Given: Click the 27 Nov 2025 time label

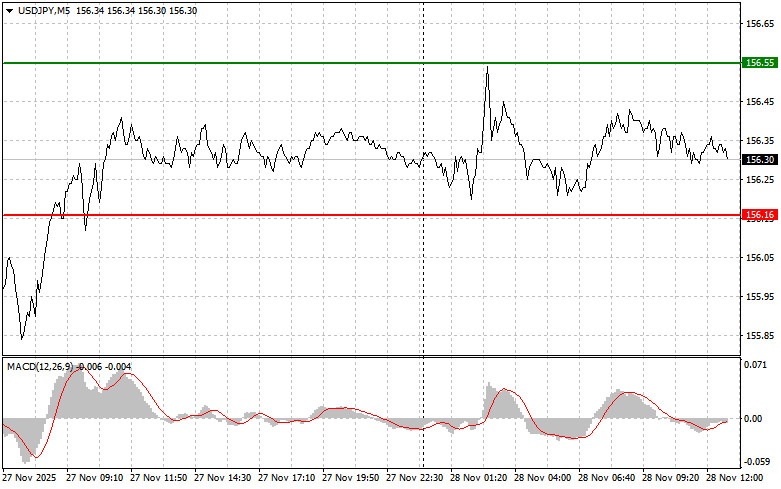Looking at the screenshot, I should 29,478.
